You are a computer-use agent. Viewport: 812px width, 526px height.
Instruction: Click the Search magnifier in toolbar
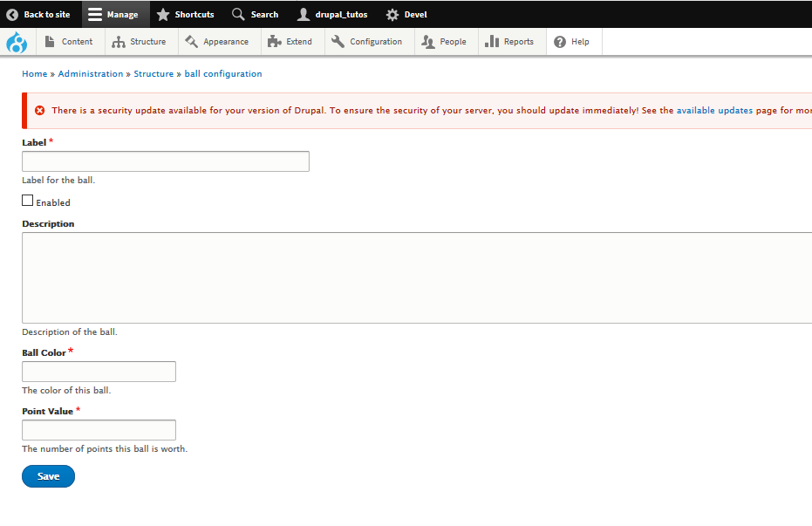238,14
